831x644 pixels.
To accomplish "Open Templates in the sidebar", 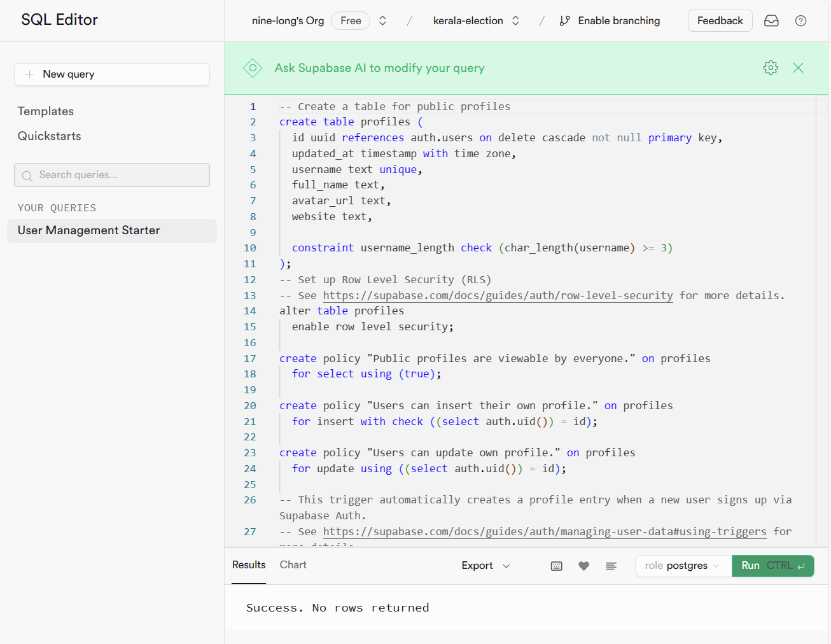I will (x=46, y=111).
